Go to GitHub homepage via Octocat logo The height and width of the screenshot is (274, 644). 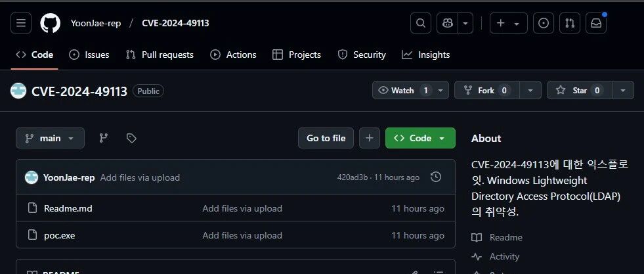point(50,23)
